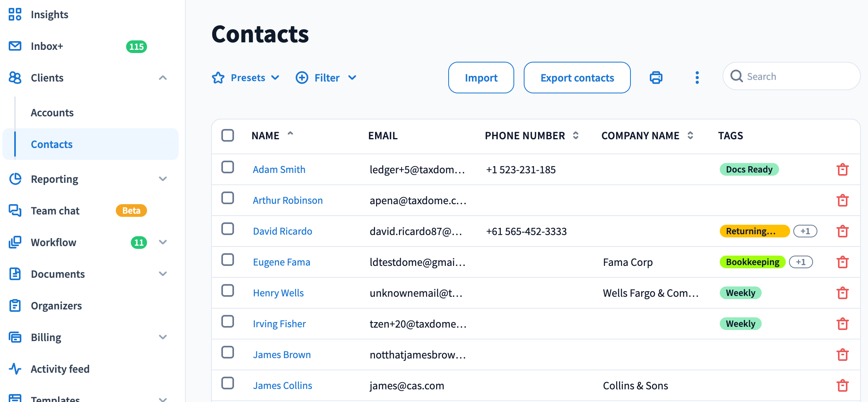Click trash icon in Eugene Fama row
The width and height of the screenshot is (868, 402).
[x=842, y=262]
